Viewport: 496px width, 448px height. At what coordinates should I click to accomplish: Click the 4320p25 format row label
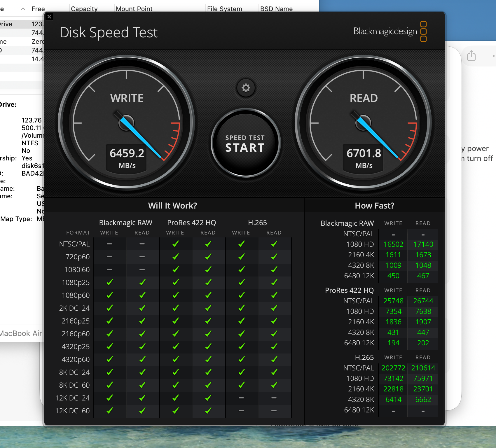(76, 346)
